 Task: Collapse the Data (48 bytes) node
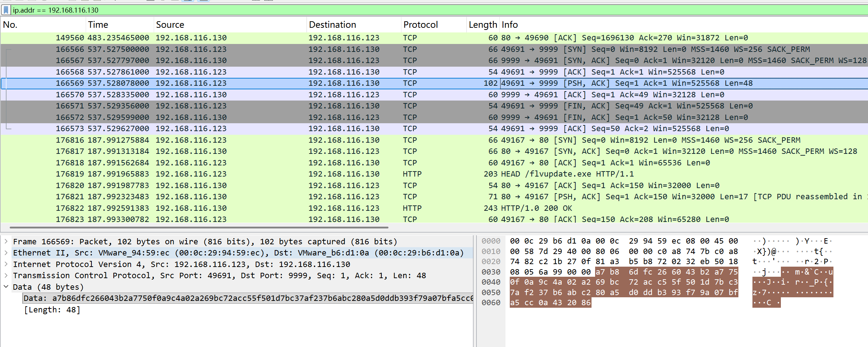tap(6, 287)
